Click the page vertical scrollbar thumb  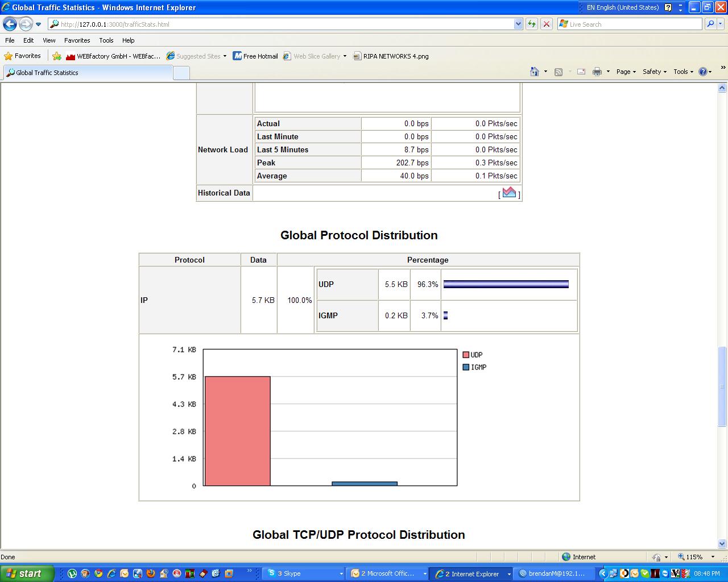pyautogui.click(x=722, y=386)
